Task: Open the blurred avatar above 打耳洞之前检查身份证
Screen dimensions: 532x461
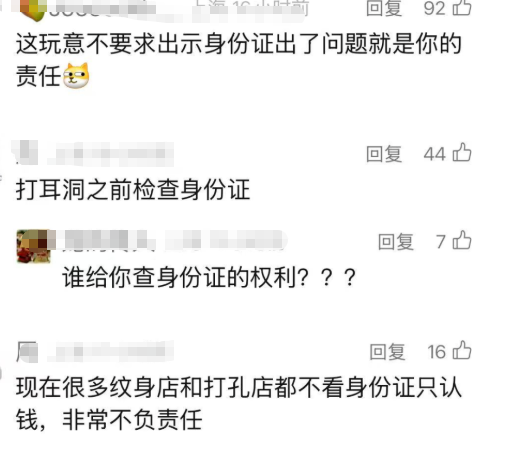Action: pyautogui.click(x=25, y=152)
